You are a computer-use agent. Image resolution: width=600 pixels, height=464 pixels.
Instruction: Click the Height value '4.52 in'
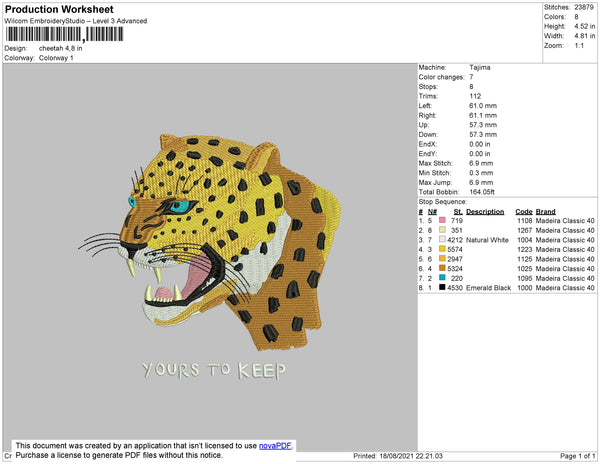585,26
